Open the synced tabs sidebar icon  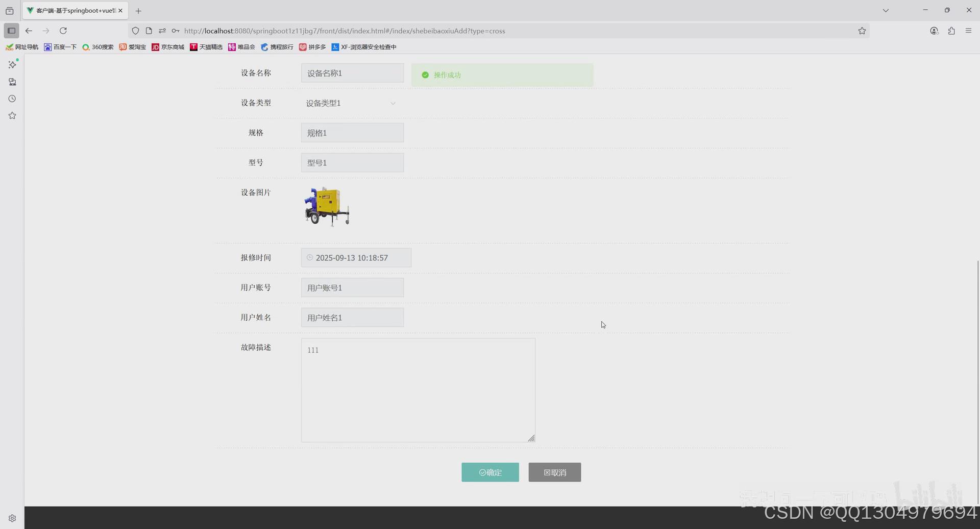[x=12, y=82]
